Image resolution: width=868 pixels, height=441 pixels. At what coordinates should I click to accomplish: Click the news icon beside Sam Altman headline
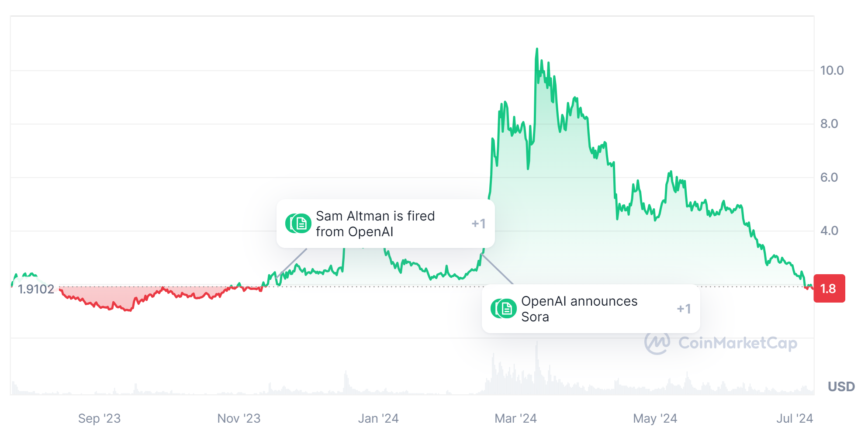(x=299, y=224)
